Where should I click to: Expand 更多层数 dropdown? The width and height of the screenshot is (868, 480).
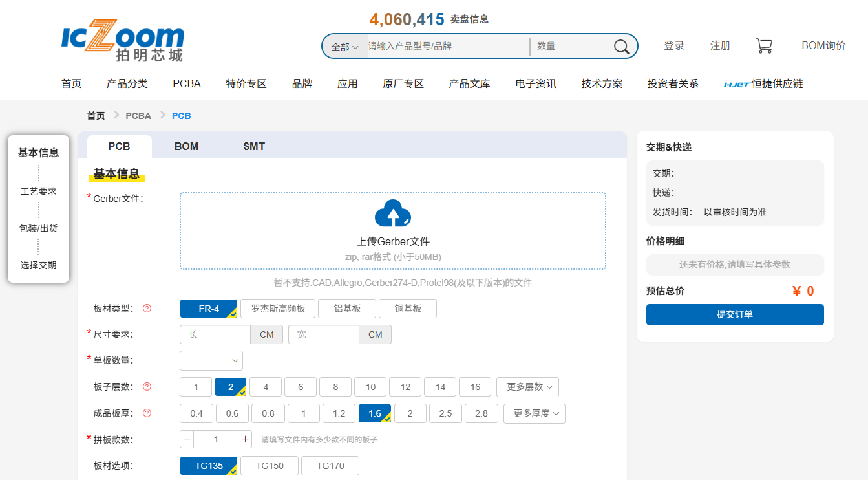(527, 387)
